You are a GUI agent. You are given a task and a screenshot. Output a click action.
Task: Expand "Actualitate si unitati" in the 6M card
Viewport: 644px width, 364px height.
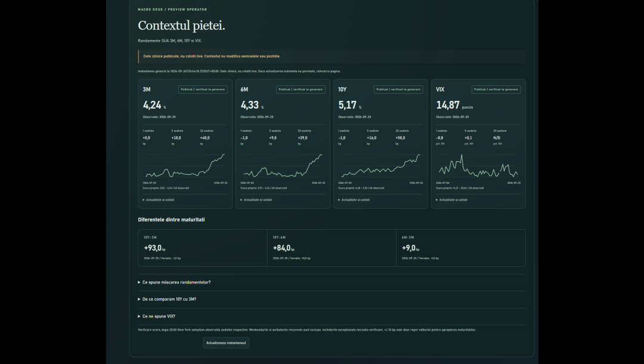256,200
